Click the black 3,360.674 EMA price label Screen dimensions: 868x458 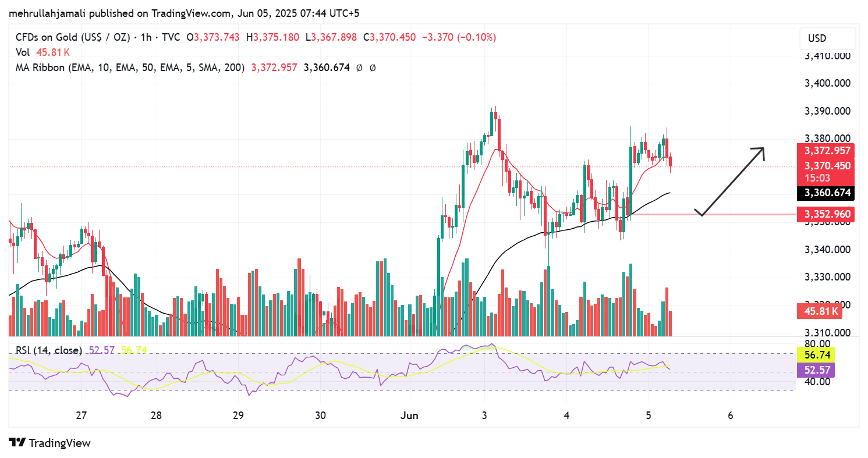(827, 193)
